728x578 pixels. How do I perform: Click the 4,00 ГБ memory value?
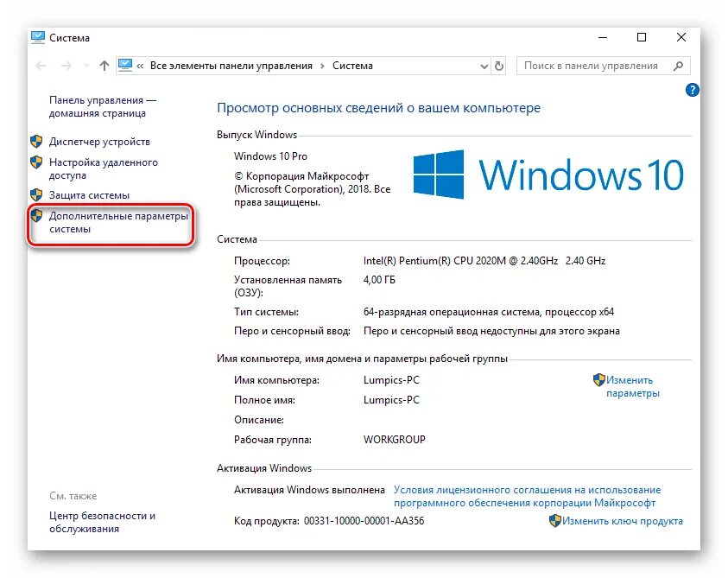point(379,280)
